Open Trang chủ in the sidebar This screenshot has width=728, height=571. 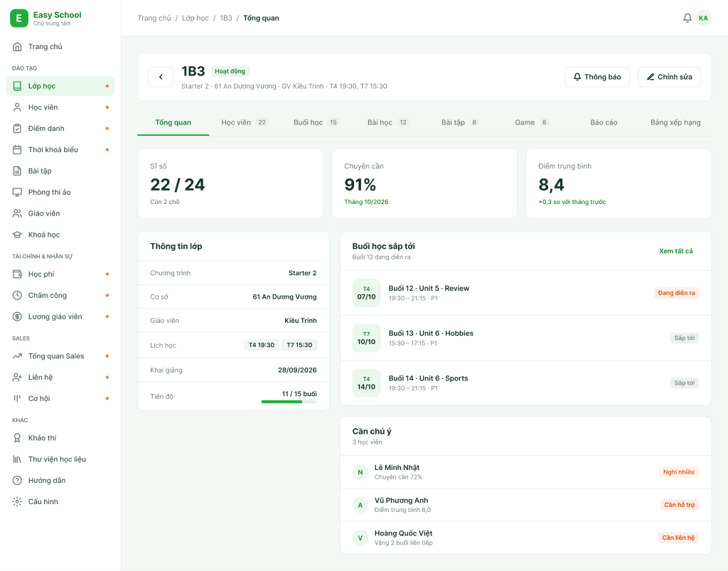pos(60,46)
